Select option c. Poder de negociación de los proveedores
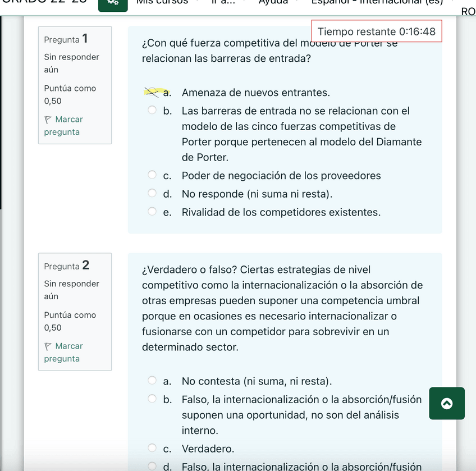The image size is (476, 471). point(152,175)
